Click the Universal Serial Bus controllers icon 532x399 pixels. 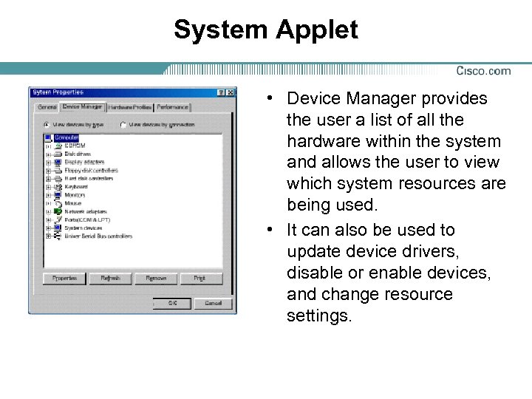coord(58,236)
